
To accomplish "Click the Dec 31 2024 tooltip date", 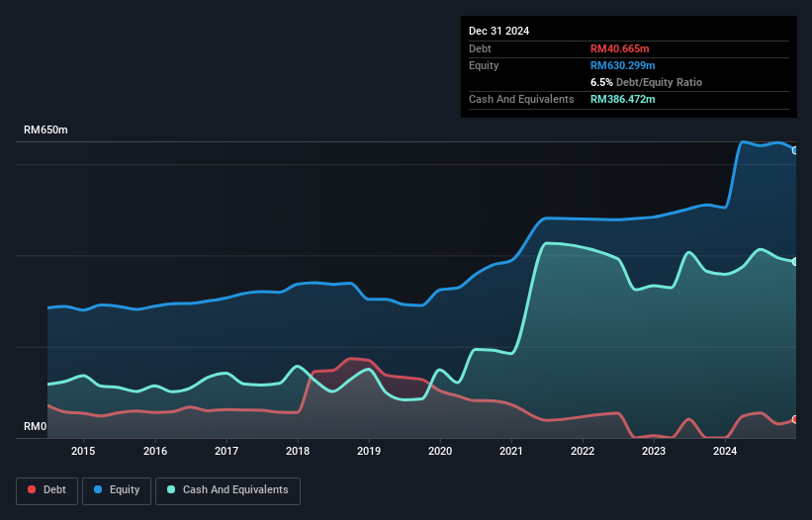I will coord(498,31).
